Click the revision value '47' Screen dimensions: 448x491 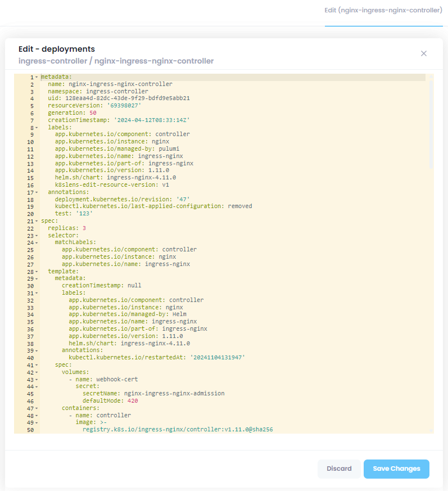click(183, 200)
